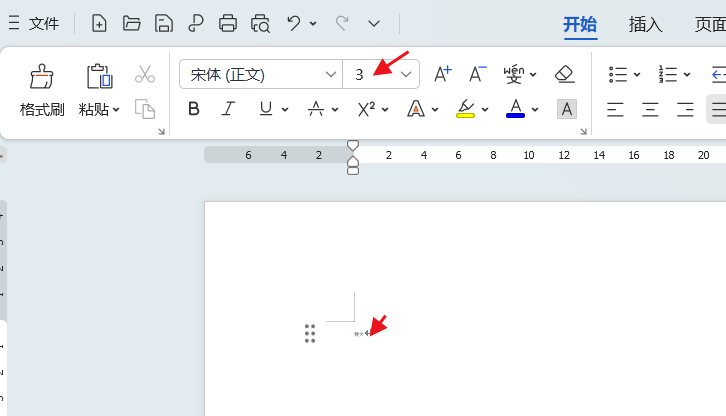
Task: Expand strikethrough options dropdown arrow
Action: click(x=335, y=110)
